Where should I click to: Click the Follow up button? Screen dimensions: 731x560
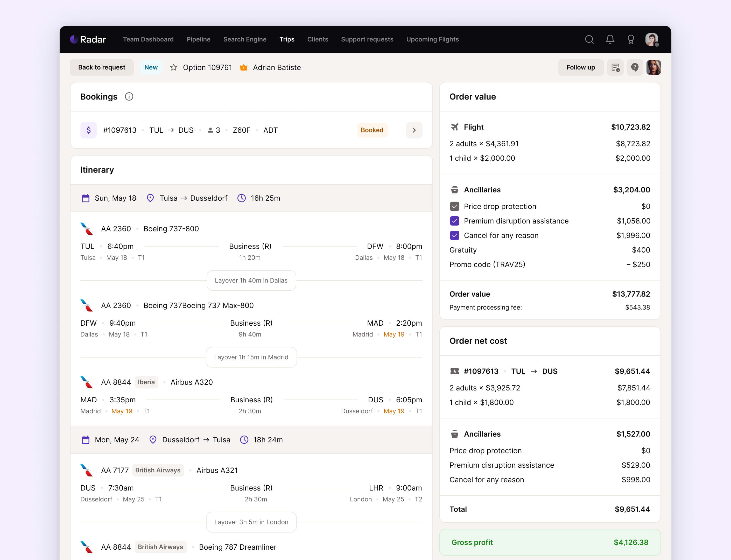click(x=580, y=67)
